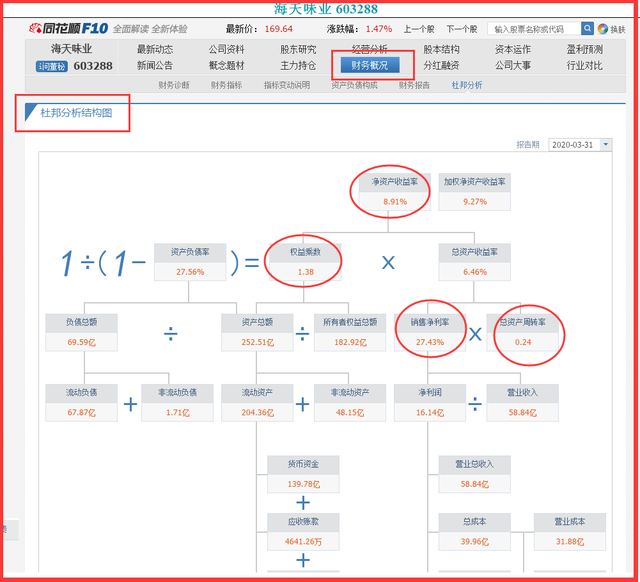Open the 最新动态 tab
The width and height of the screenshot is (640, 582).
point(155,49)
